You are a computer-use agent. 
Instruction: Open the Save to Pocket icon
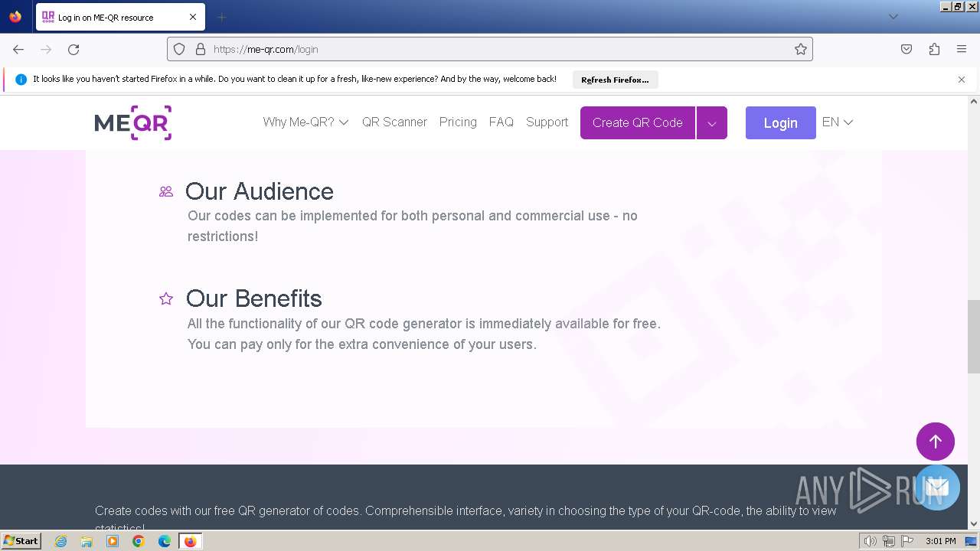click(906, 49)
